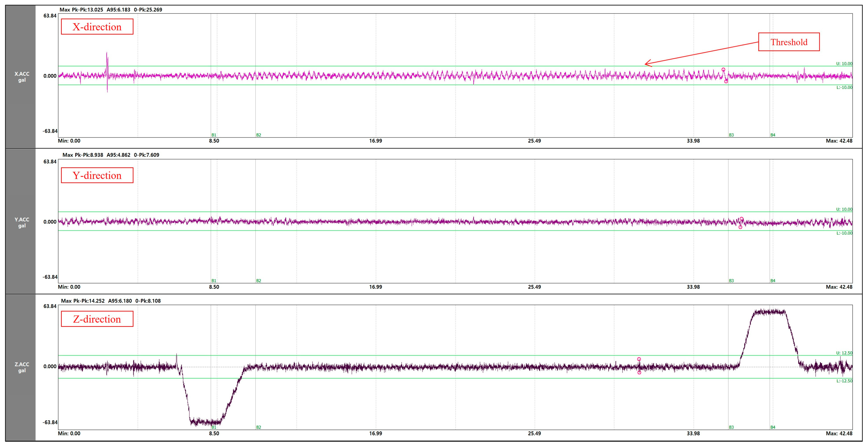Select B4 marker in Z-direction chart
Image resolution: width=868 pixels, height=448 pixels.
[x=773, y=427]
